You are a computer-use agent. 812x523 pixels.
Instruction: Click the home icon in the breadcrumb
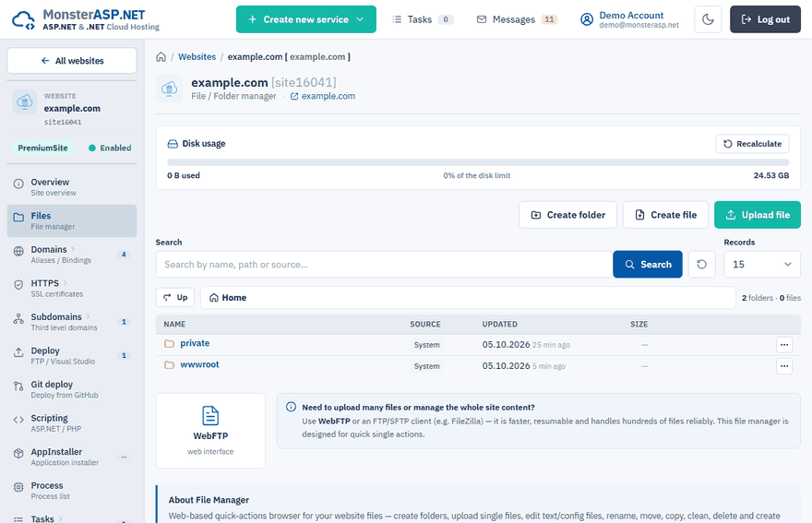(161, 57)
